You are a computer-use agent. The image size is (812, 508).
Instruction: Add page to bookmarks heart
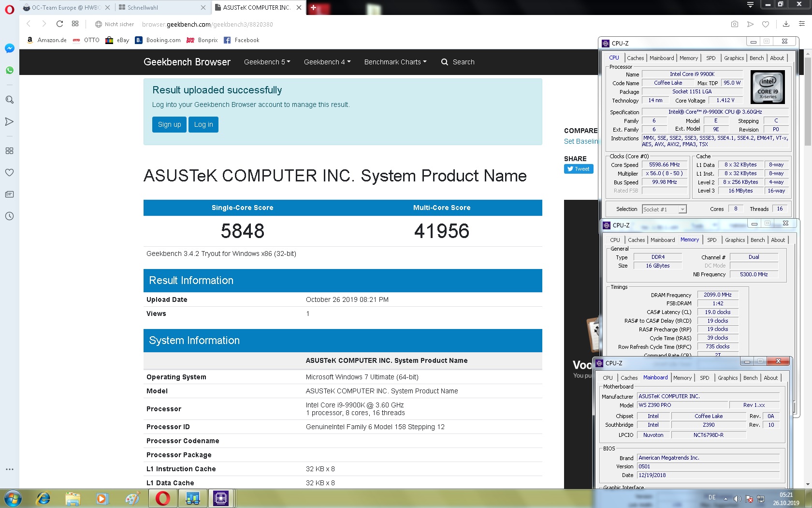766,24
